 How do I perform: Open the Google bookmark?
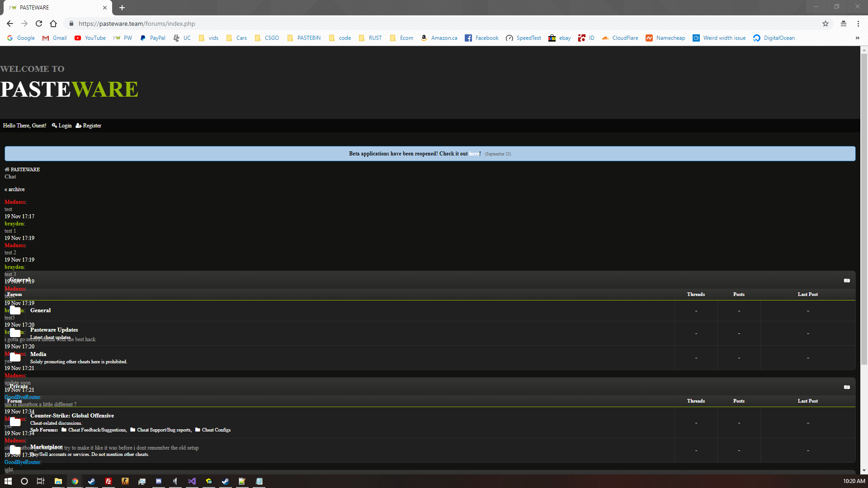click(21, 38)
